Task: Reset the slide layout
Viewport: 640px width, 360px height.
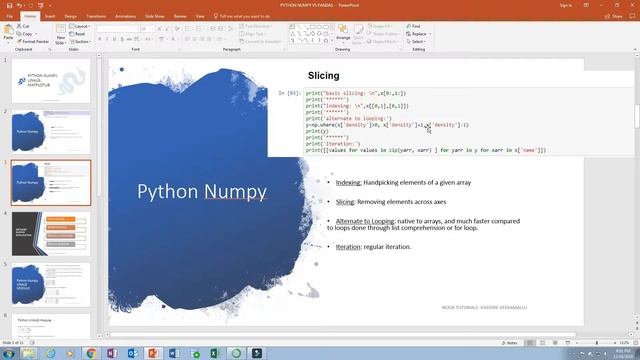Action: (x=77, y=34)
